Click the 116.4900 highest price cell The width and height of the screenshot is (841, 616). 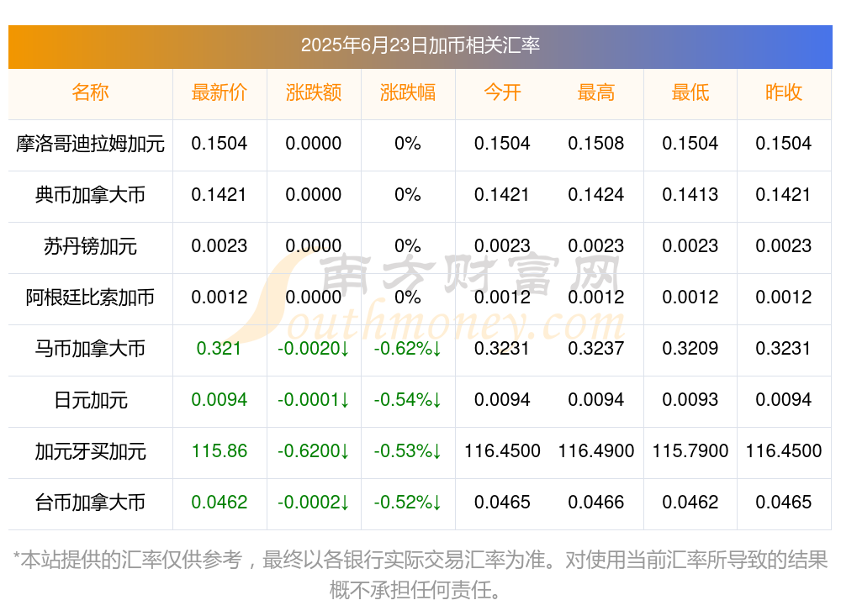(x=596, y=450)
